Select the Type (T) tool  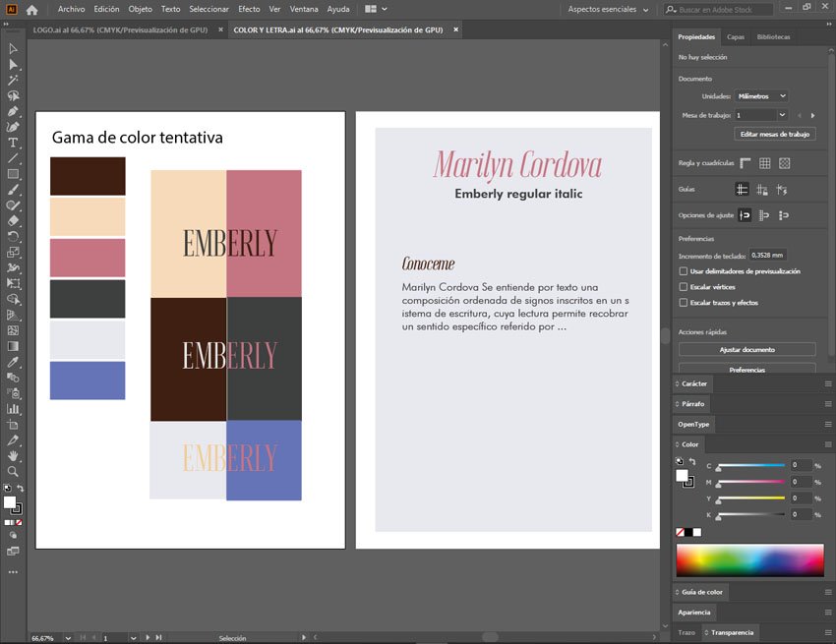tap(13, 143)
